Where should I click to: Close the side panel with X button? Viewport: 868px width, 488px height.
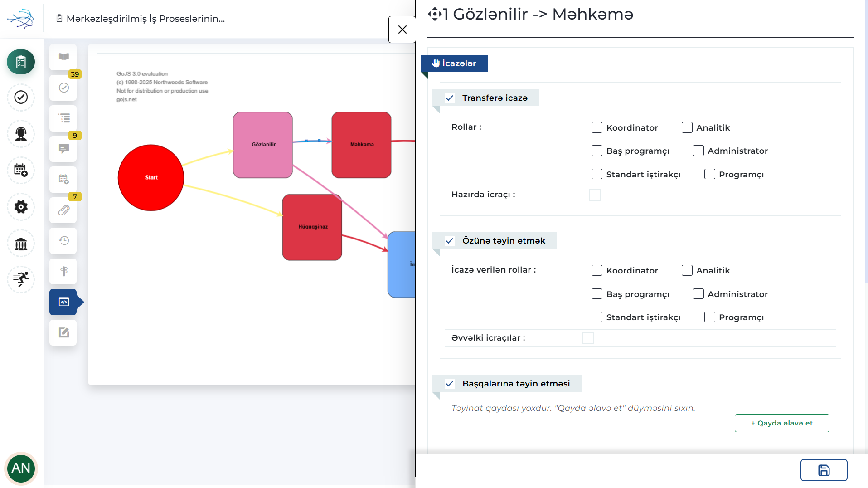(402, 29)
